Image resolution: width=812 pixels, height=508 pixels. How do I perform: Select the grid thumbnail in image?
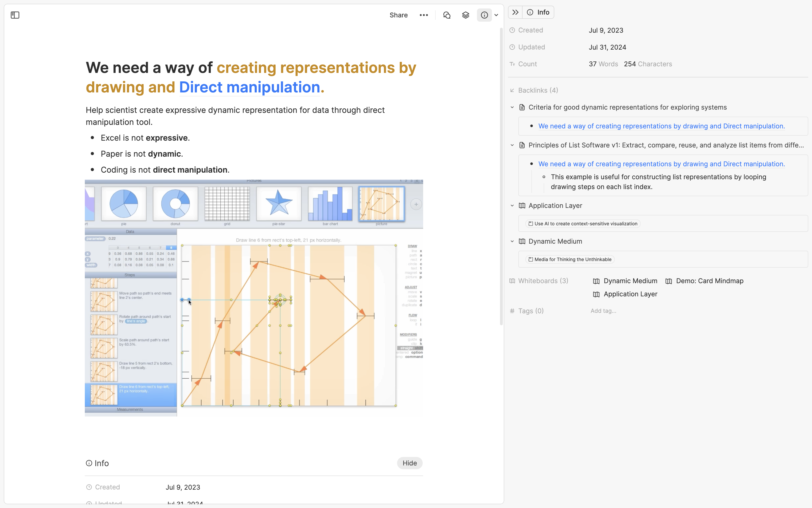(x=227, y=204)
